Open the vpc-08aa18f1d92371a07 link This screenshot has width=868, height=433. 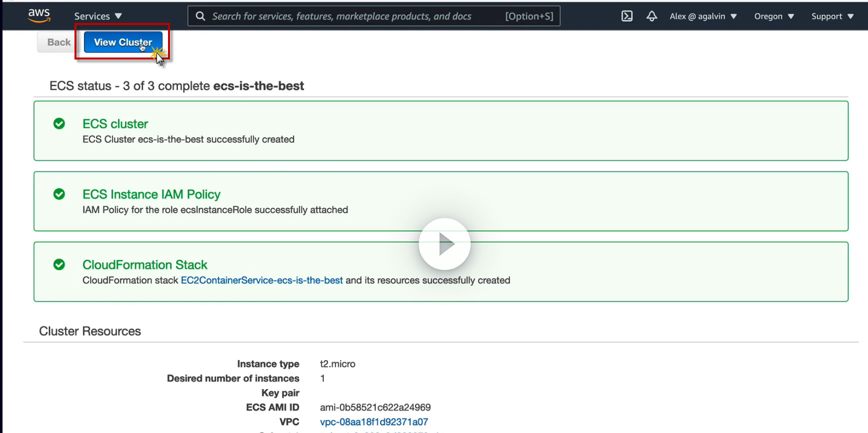(x=374, y=422)
